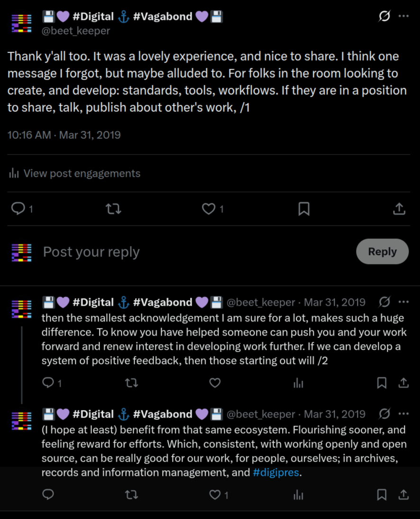420x519 pixels.
Task: Click the main post's profile avatar
Action: click(x=22, y=23)
